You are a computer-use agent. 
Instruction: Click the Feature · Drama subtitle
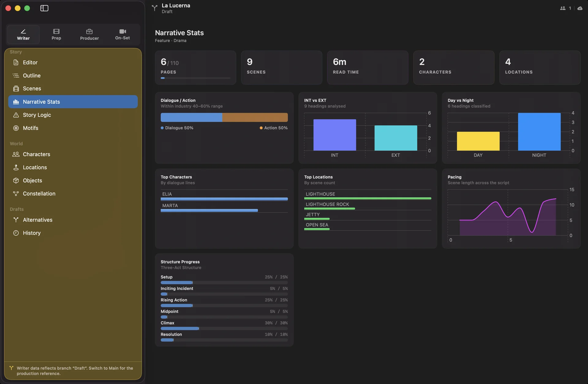pyautogui.click(x=171, y=41)
